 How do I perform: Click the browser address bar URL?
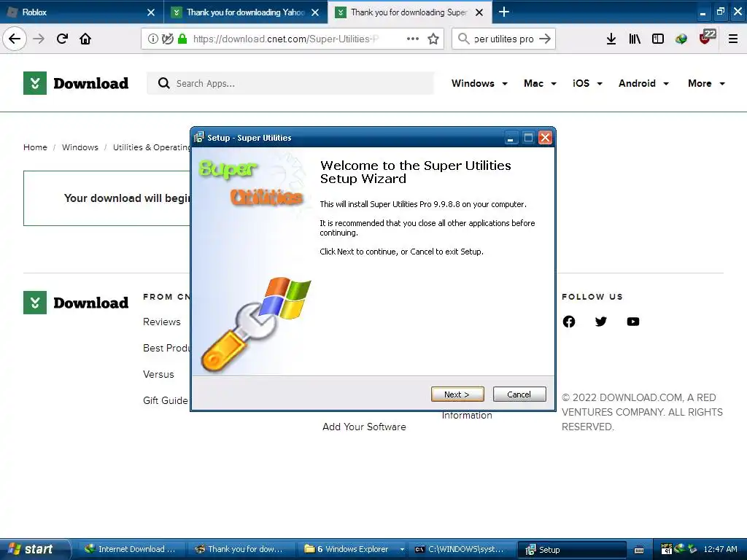pos(286,39)
